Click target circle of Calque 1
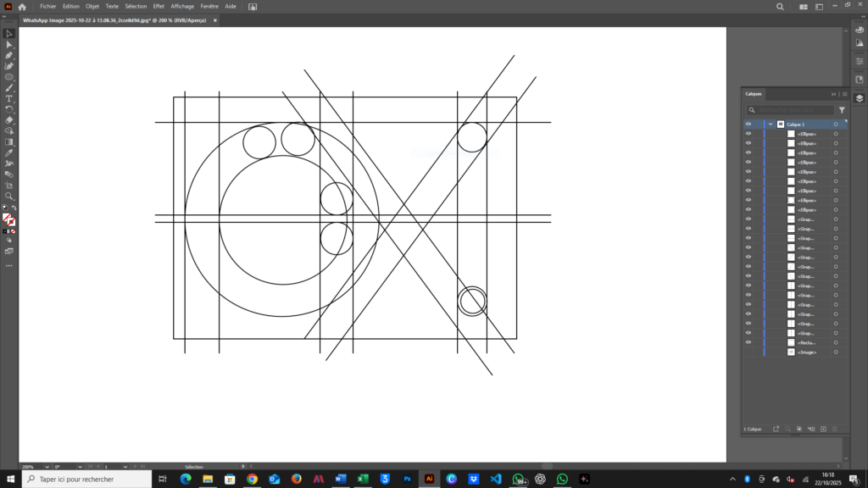This screenshot has width=868, height=488. click(x=836, y=124)
